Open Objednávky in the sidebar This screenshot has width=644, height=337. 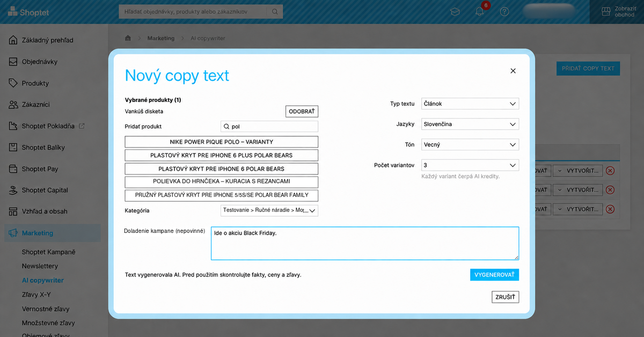pyautogui.click(x=40, y=62)
